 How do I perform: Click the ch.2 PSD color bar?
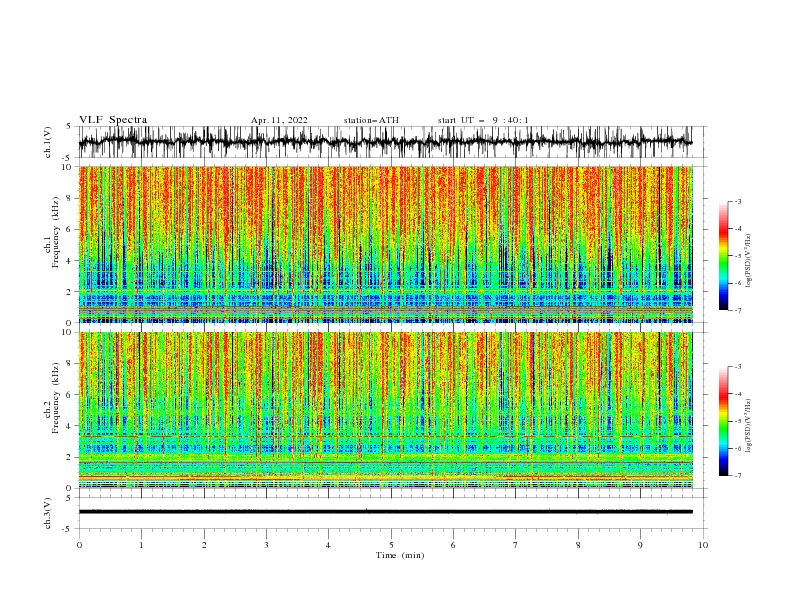point(723,421)
